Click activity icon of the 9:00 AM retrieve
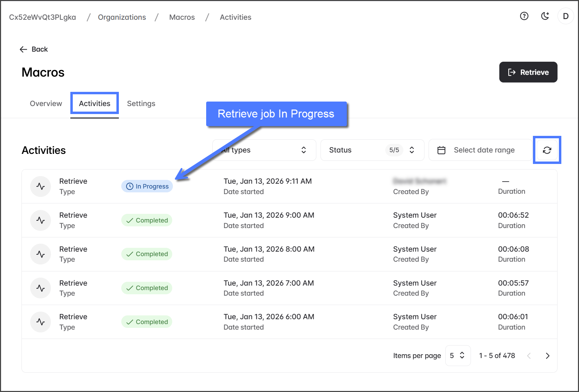Image resolution: width=579 pixels, height=392 pixels. (41, 220)
